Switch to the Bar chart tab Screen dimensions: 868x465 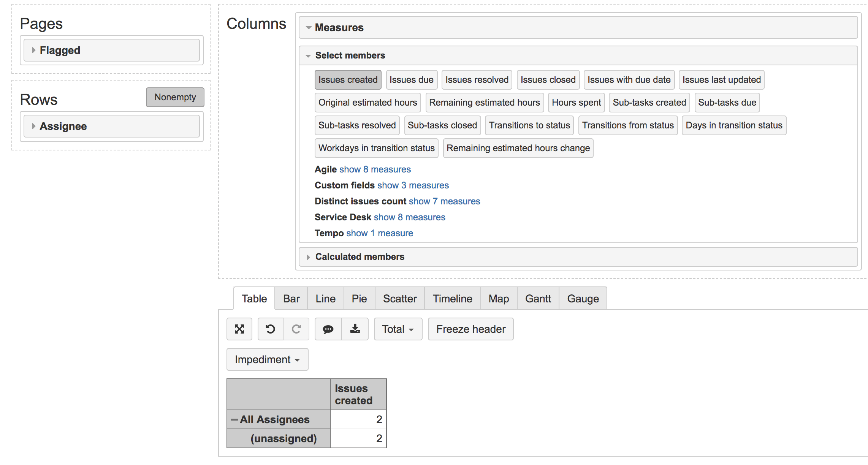click(291, 298)
